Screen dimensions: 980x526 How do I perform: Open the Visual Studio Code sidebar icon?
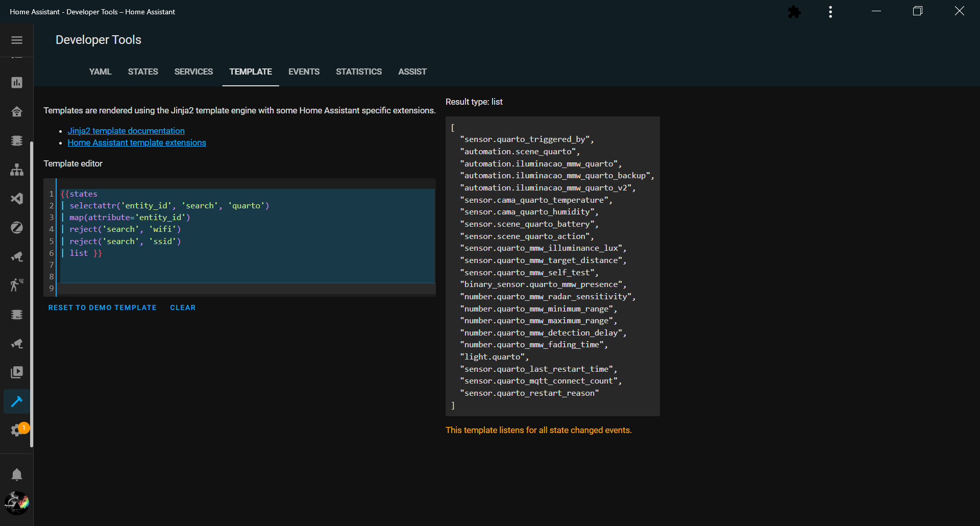click(x=17, y=199)
